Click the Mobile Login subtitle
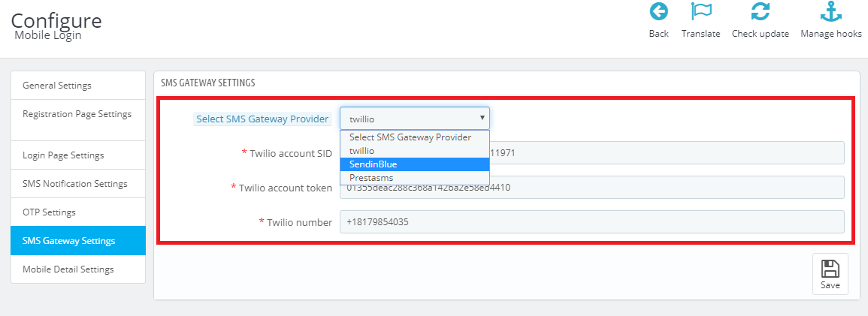This screenshot has height=316, width=868. (x=47, y=35)
